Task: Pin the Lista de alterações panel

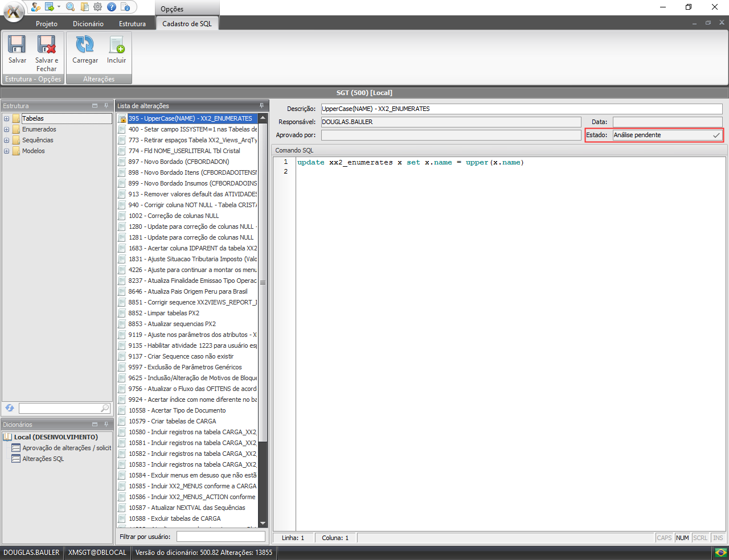Action: click(x=262, y=106)
